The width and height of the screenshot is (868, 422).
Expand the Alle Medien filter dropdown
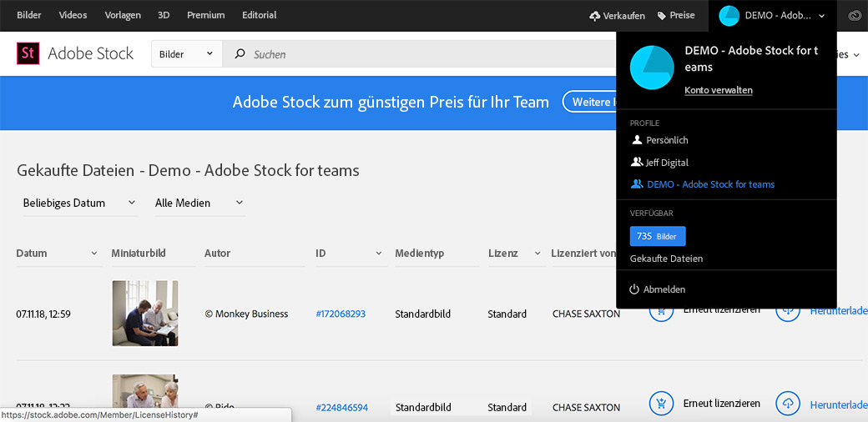[x=199, y=203]
